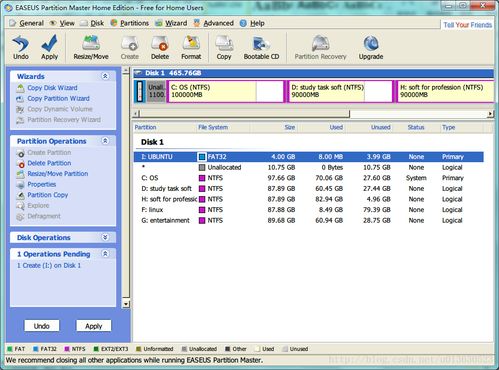Click the Unused column header
Screen dimensions: 499x370
tap(369, 127)
